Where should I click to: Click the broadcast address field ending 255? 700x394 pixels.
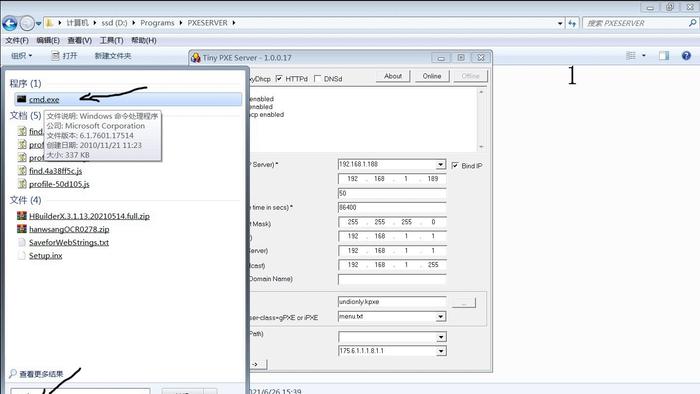click(392, 265)
